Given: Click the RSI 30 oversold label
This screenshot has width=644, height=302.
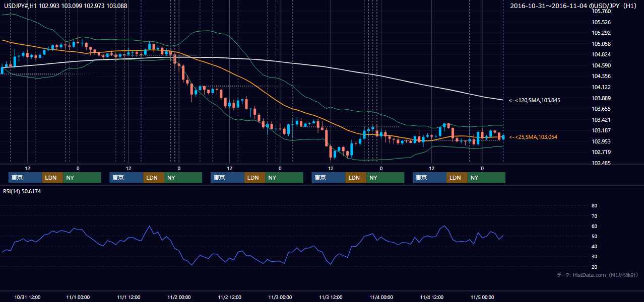Looking at the screenshot, I should point(595,257).
